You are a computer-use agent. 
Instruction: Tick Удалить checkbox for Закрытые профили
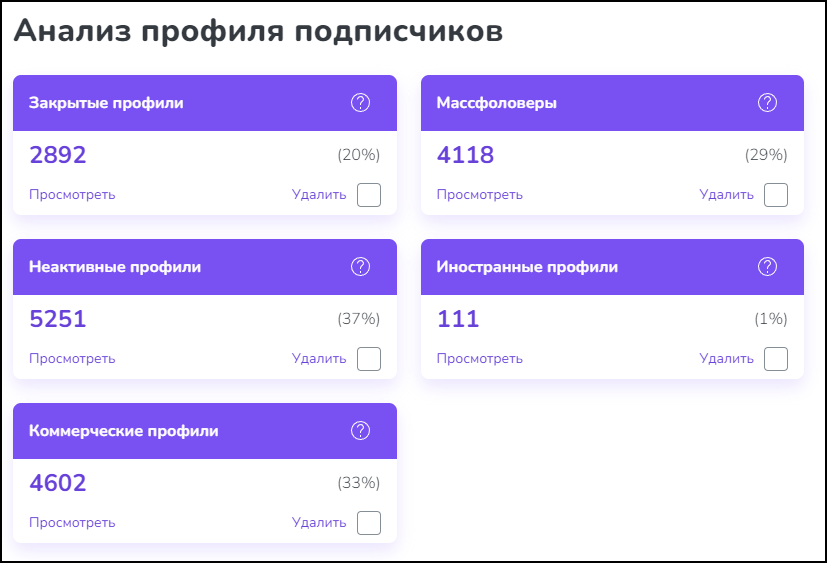369,195
